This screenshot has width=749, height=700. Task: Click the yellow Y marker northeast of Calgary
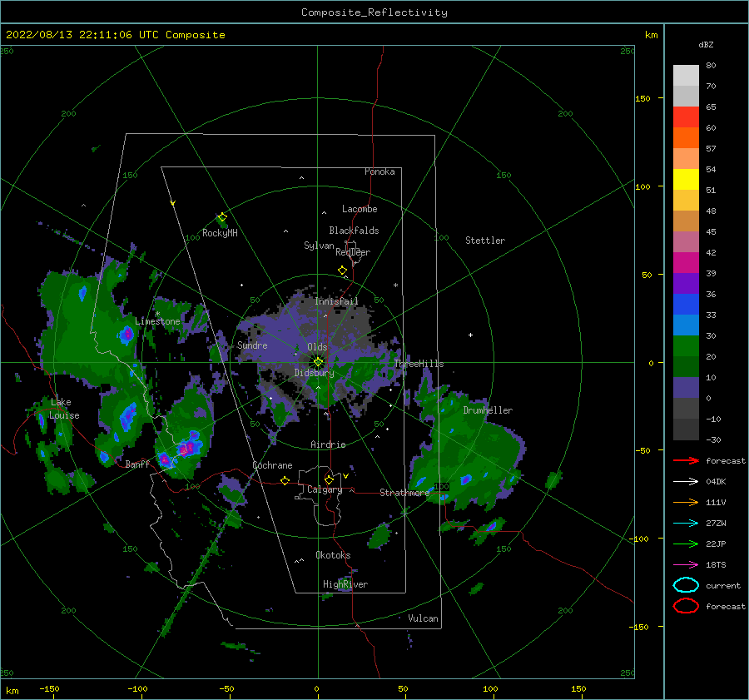(x=346, y=476)
